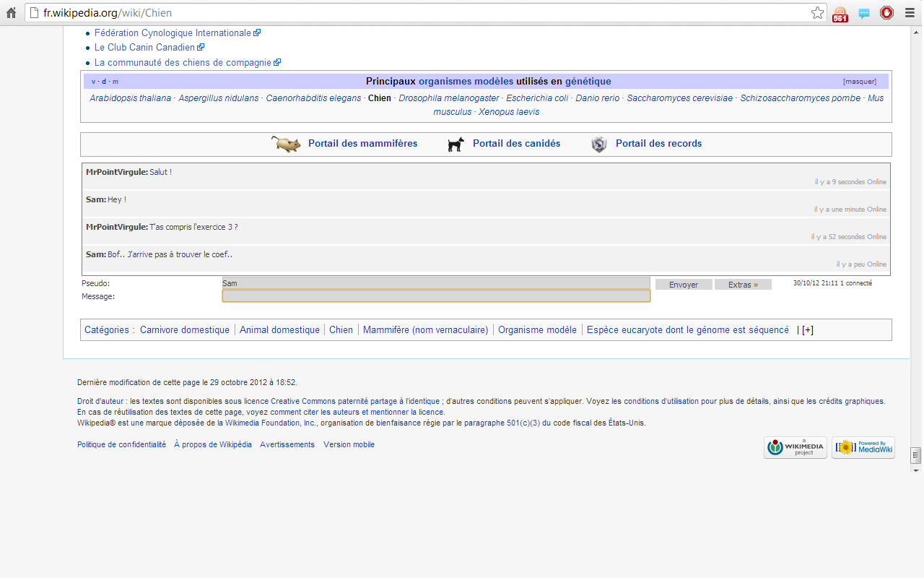
Task: Click the external link icon after Le Club Canin Canadien
Action: [201, 47]
